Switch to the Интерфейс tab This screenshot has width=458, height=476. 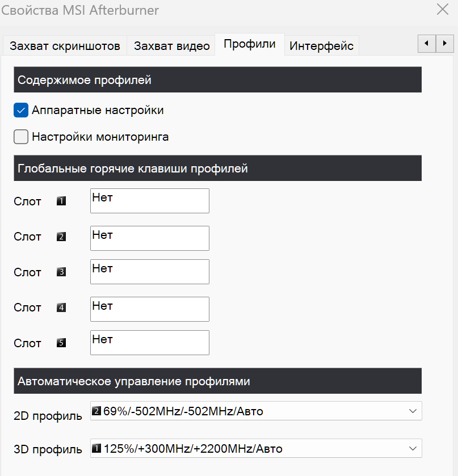click(x=321, y=45)
